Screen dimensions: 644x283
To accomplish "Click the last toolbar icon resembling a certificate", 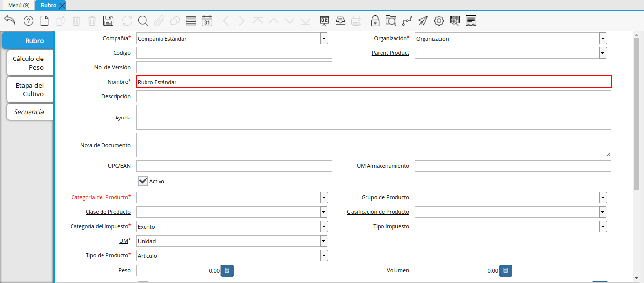I will click(471, 21).
